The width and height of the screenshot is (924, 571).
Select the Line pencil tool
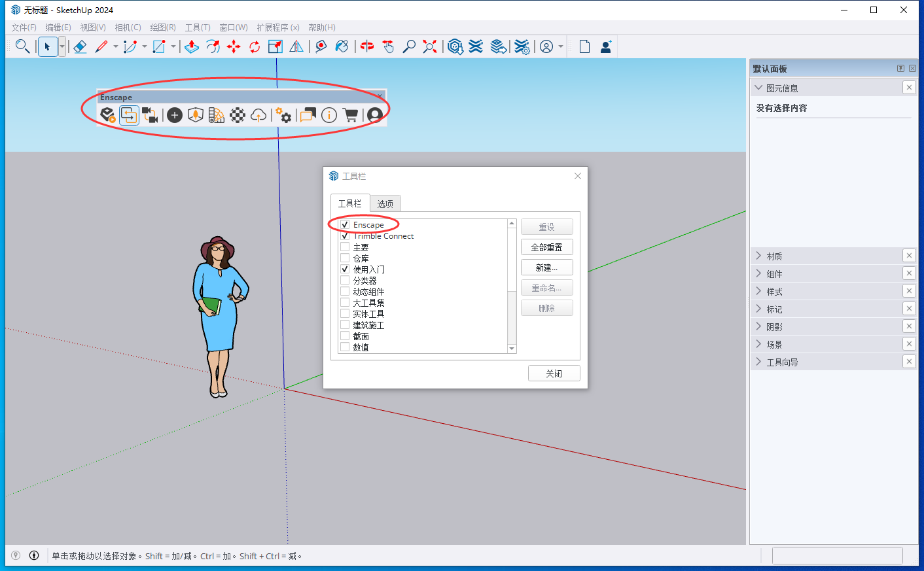coord(101,46)
